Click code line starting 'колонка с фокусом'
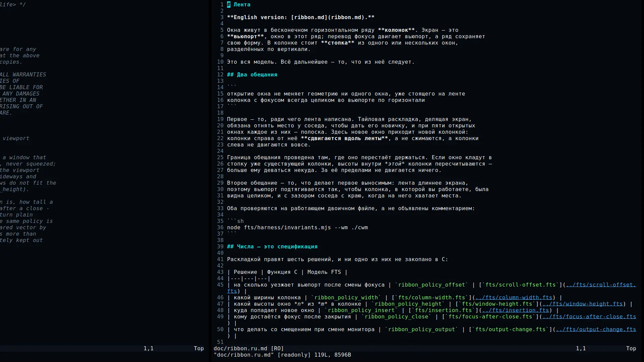 [x=326, y=100]
